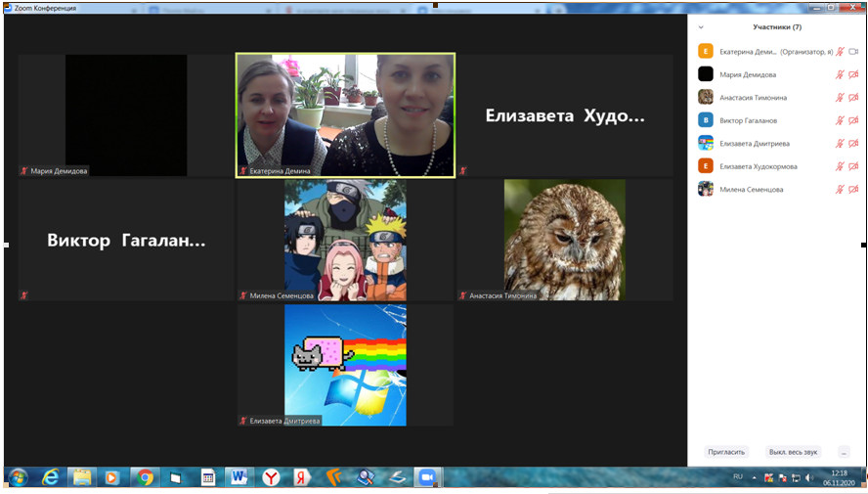Select the owl video tile of Анастасия Тимонина
Screen dimensions: 868x494
564,240
